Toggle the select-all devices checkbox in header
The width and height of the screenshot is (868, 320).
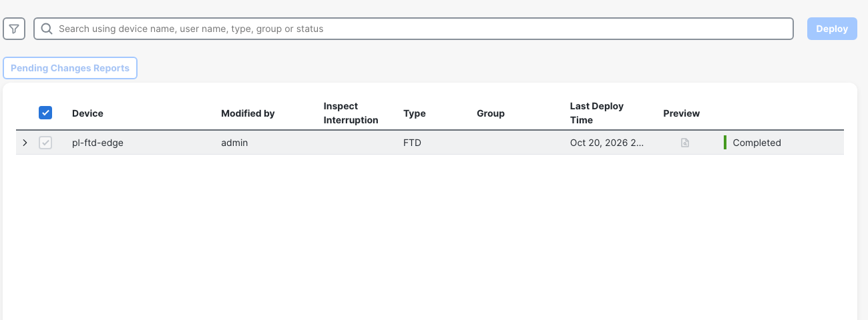point(45,113)
